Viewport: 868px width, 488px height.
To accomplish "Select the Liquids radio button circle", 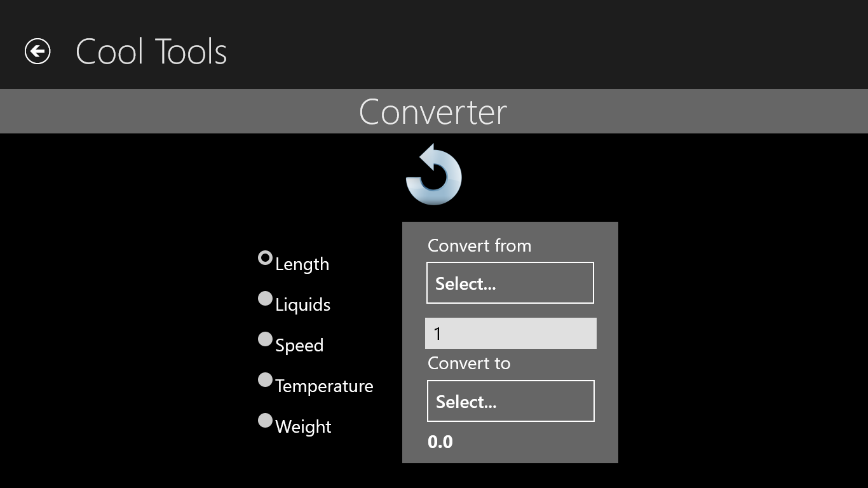I will pos(265,299).
